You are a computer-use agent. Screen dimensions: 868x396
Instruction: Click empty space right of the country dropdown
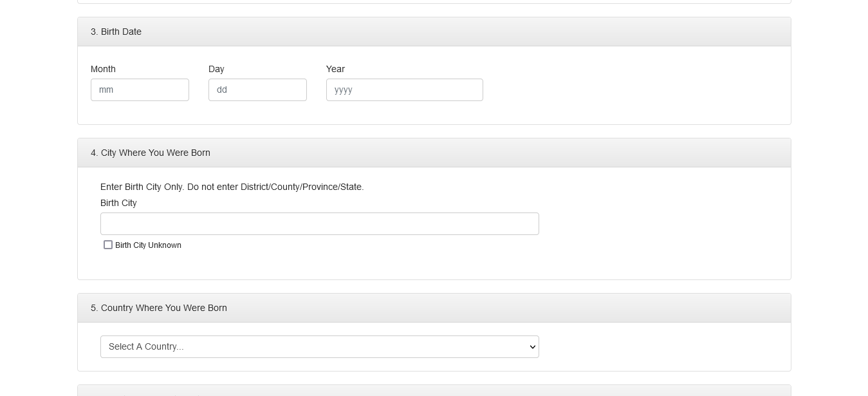[663, 347]
